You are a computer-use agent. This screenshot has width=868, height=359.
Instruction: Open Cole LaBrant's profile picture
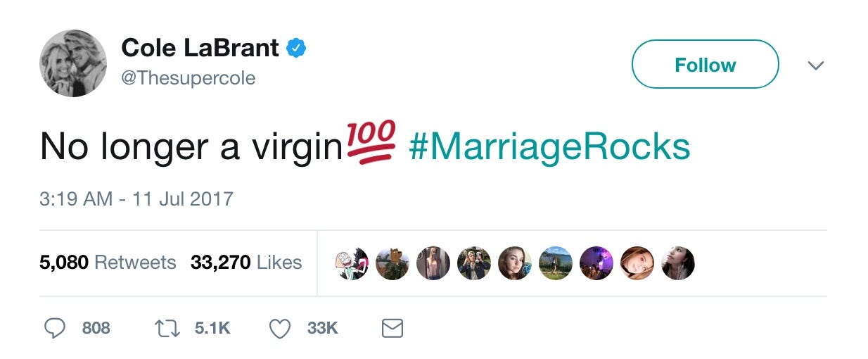(x=73, y=63)
